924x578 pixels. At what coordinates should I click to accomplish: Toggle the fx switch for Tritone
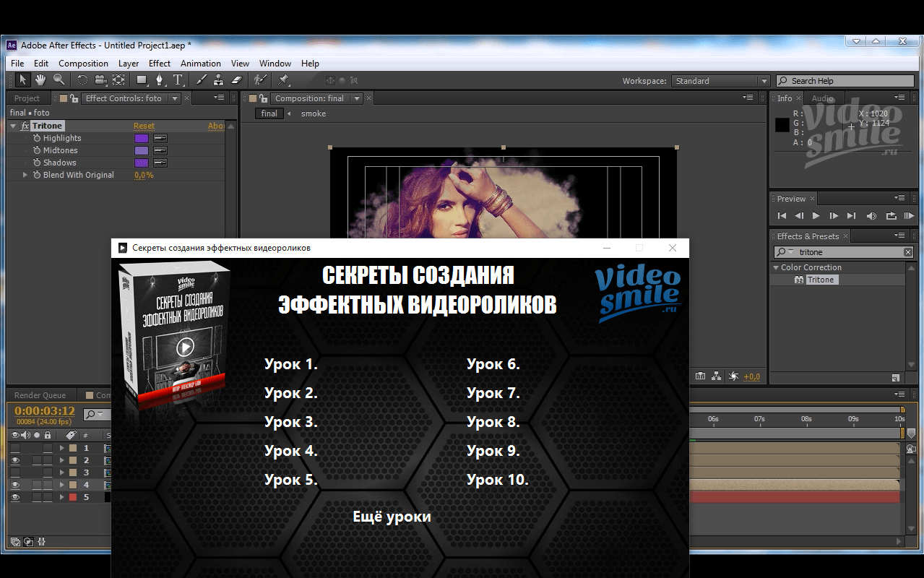[x=25, y=126]
